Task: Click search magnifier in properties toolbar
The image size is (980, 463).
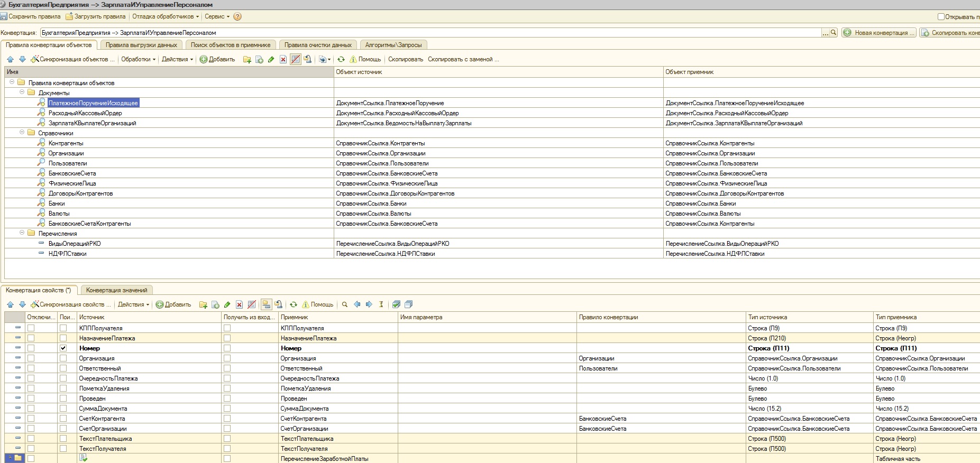Action: pos(345,304)
